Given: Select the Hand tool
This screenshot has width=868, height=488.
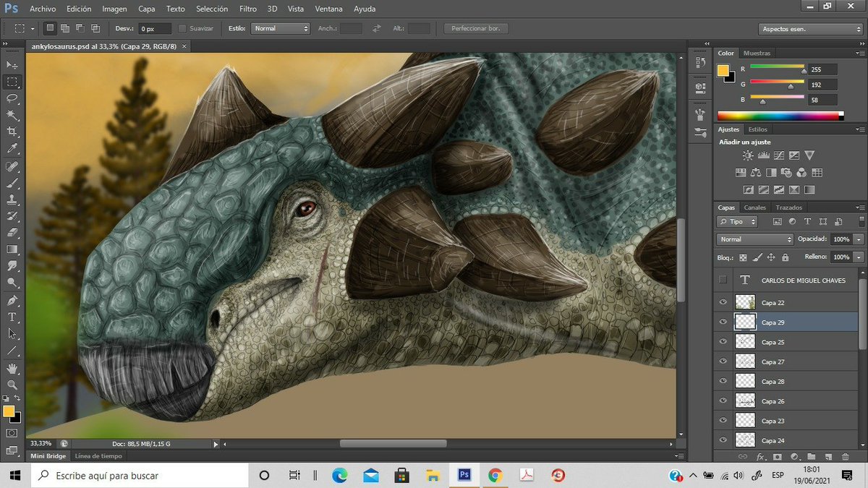Looking at the screenshot, I should [x=12, y=369].
